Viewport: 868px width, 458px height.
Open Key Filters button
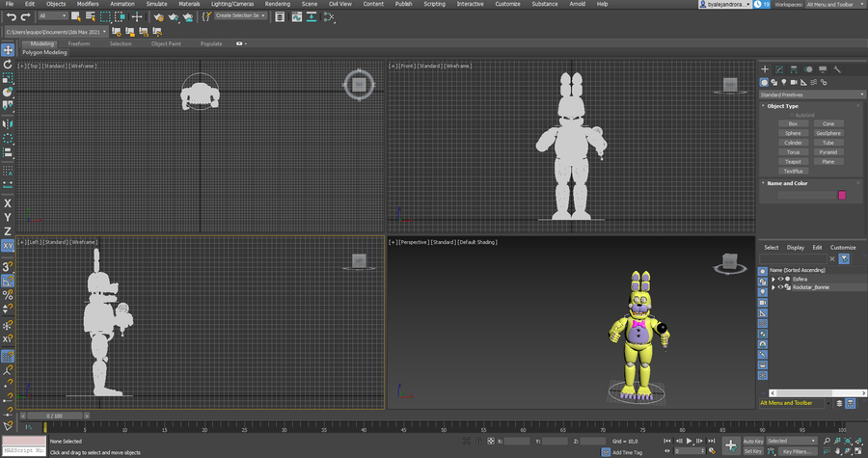click(x=796, y=451)
